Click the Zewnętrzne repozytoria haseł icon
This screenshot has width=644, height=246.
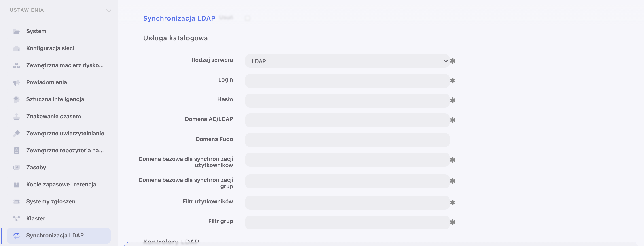tap(17, 151)
